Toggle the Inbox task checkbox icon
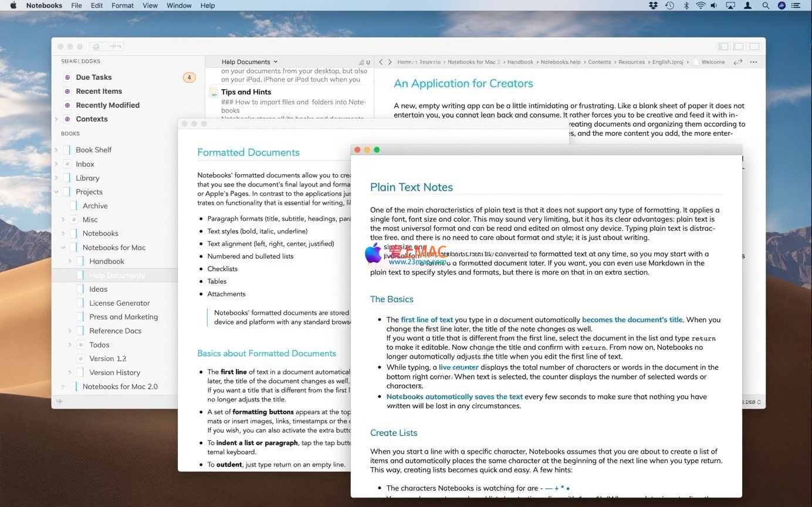Image resolution: width=812 pixels, height=507 pixels. [67, 164]
